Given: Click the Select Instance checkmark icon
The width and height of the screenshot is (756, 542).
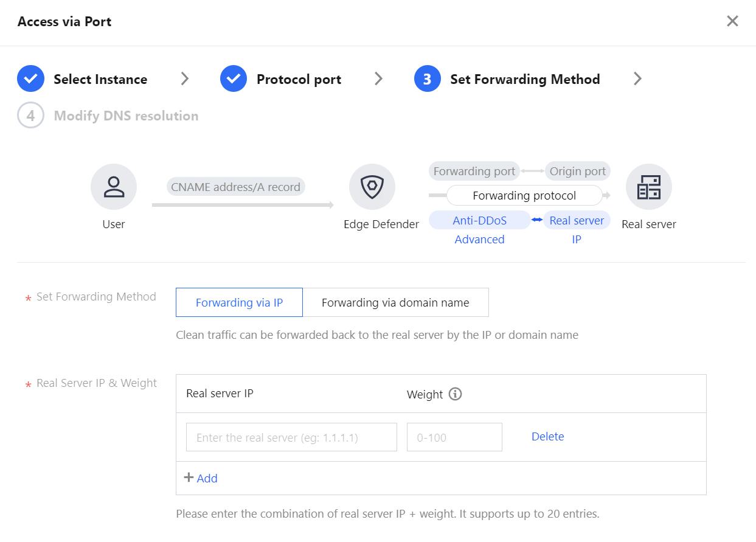Looking at the screenshot, I should pyautogui.click(x=30, y=79).
